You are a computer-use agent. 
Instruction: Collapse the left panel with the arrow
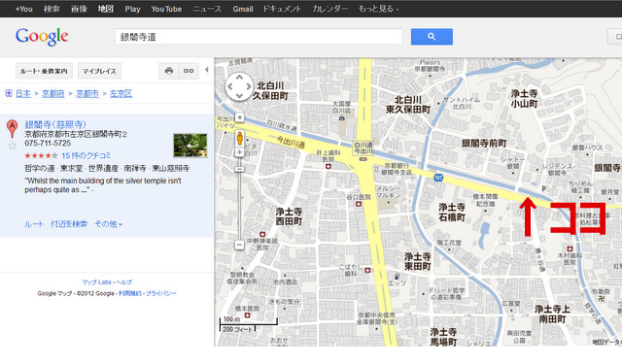(206, 70)
